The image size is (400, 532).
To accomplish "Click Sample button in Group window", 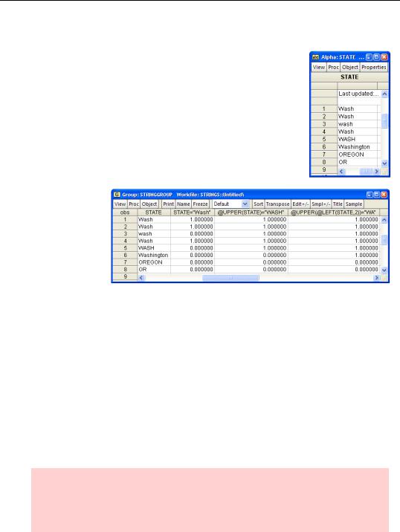I will [354, 204].
